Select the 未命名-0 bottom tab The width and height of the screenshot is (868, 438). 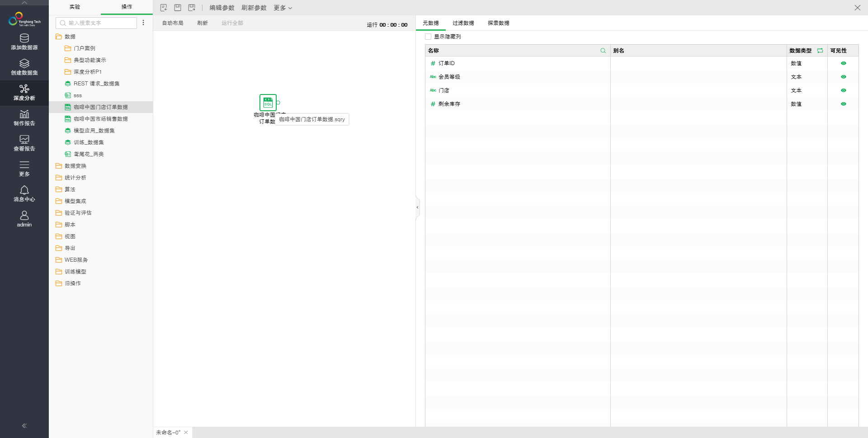pyautogui.click(x=168, y=433)
